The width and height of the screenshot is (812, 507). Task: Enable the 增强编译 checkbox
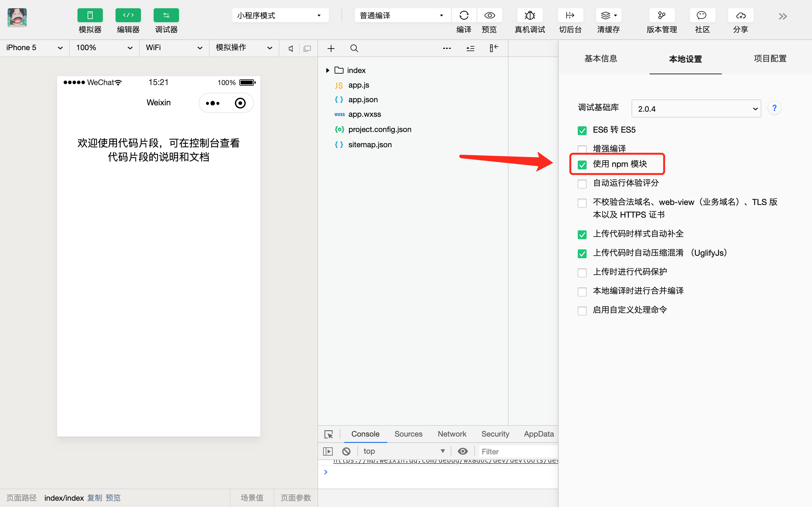click(x=582, y=149)
